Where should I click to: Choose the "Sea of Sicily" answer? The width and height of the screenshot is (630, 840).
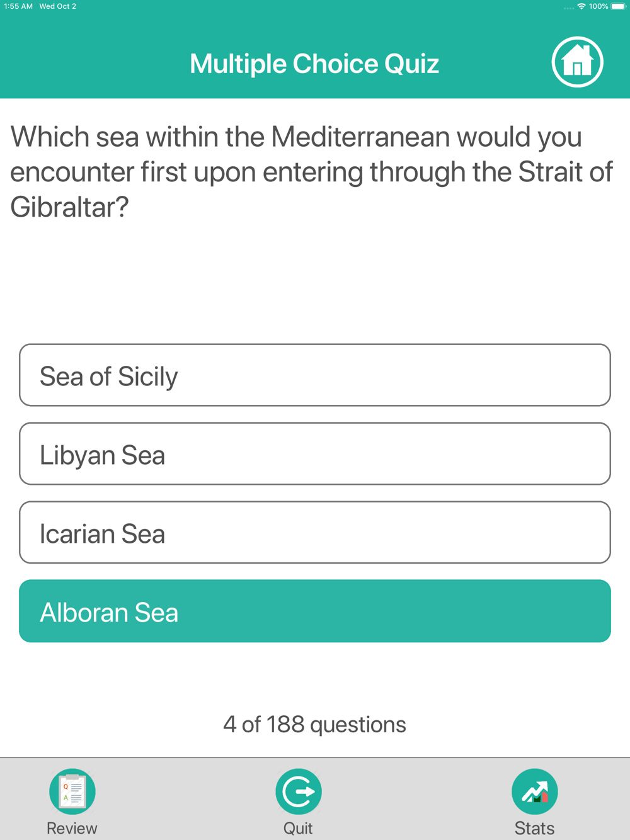pyautogui.click(x=315, y=375)
